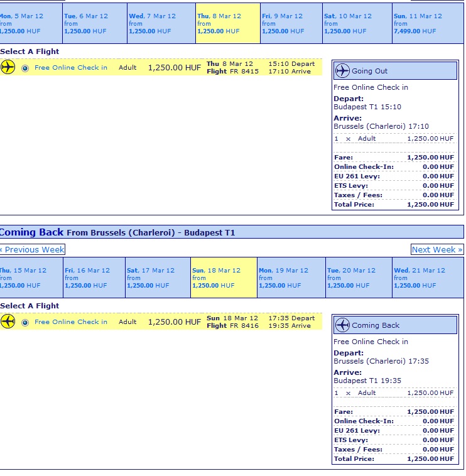Pick the Thu, 15 Mar 12 return date
Screen dimensions: 466x476
[31, 278]
